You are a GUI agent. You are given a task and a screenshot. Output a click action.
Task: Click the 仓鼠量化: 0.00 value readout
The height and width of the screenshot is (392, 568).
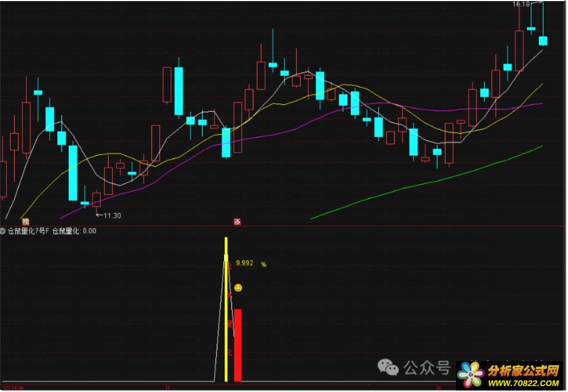(74, 231)
